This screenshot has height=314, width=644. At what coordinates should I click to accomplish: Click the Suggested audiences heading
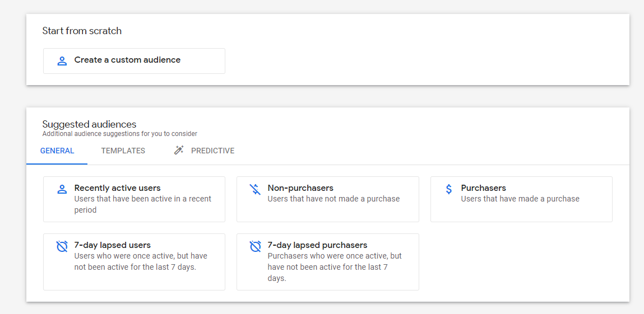click(89, 124)
